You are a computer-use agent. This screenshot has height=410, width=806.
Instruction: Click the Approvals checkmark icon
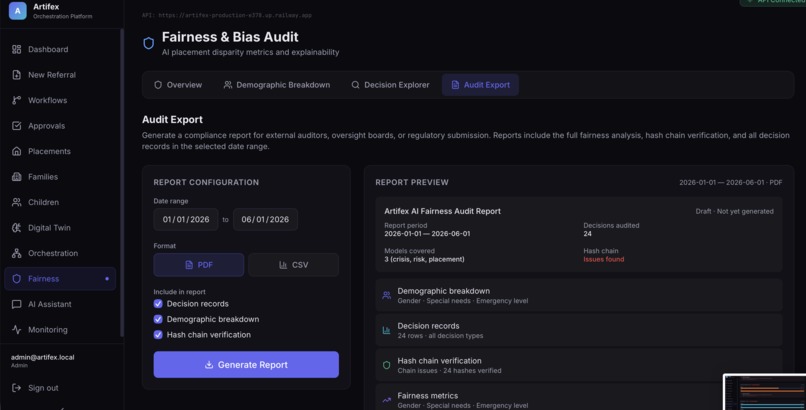(x=16, y=126)
